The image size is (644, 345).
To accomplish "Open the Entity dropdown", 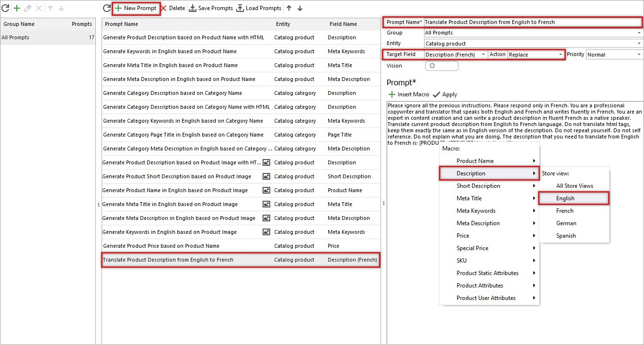I will point(639,43).
